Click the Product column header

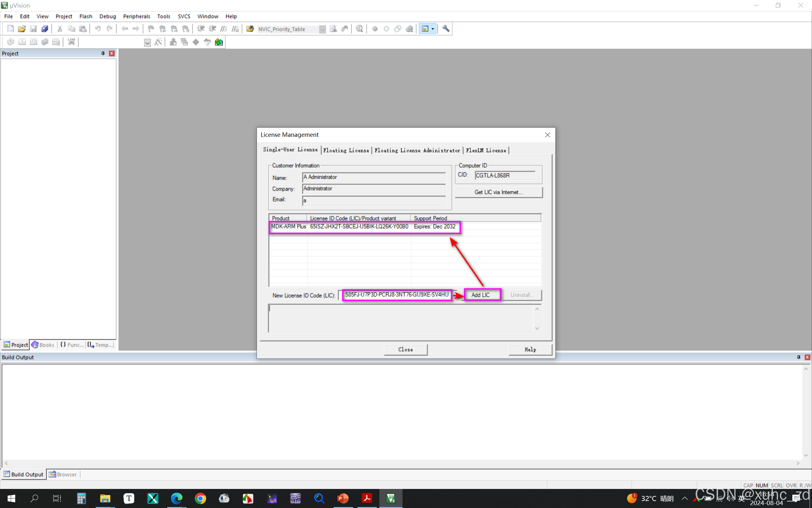pyautogui.click(x=288, y=218)
